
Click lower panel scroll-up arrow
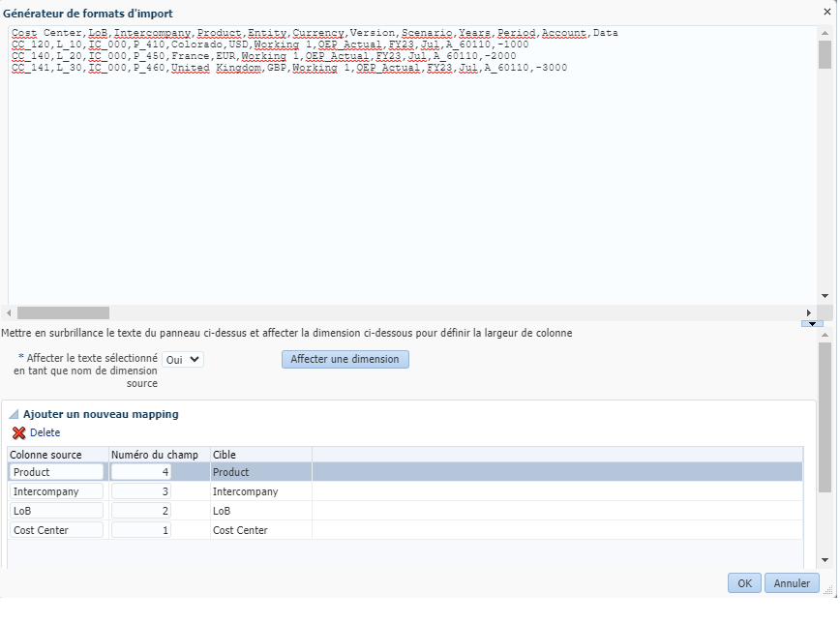point(825,335)
